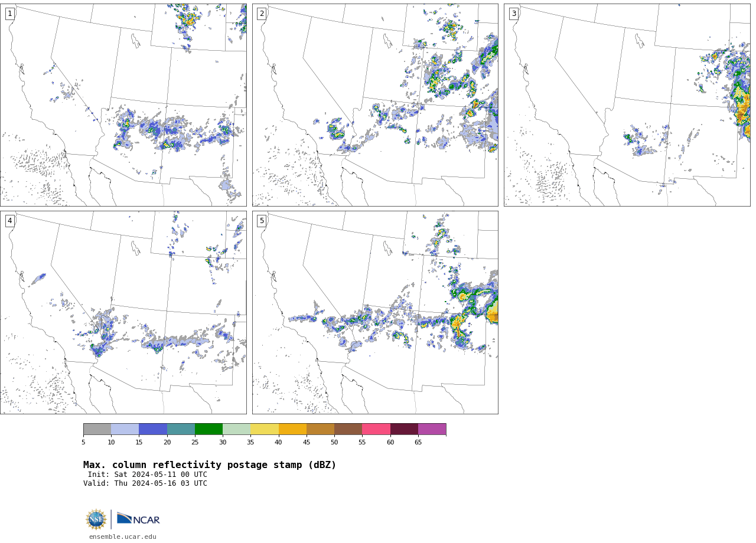Click the Max. column reflectivity title
Viewport: 756px width, 543px height.
pyautogui.click(x=210, y=465)
